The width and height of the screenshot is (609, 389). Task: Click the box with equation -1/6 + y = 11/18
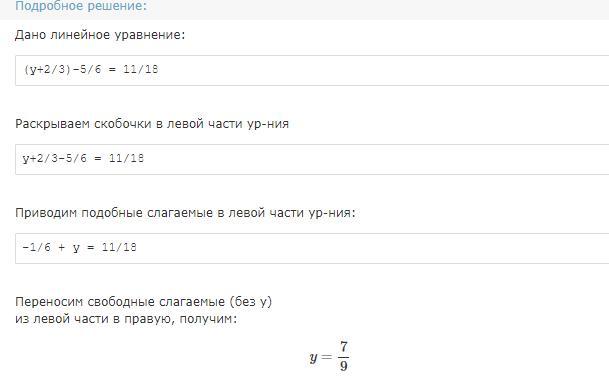312,248
